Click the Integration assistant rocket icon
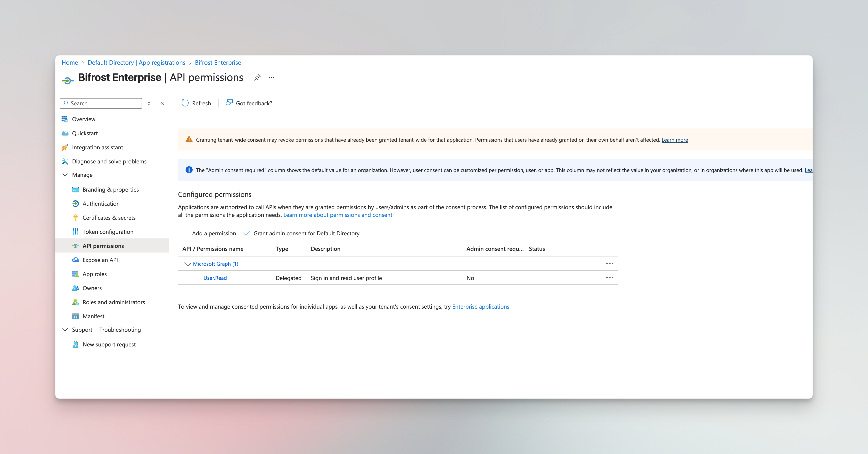 [65, 147]
